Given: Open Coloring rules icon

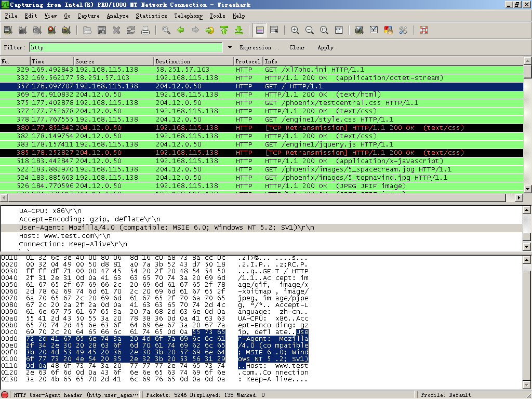Looking at the screenshot, I should tap(389, 30).
